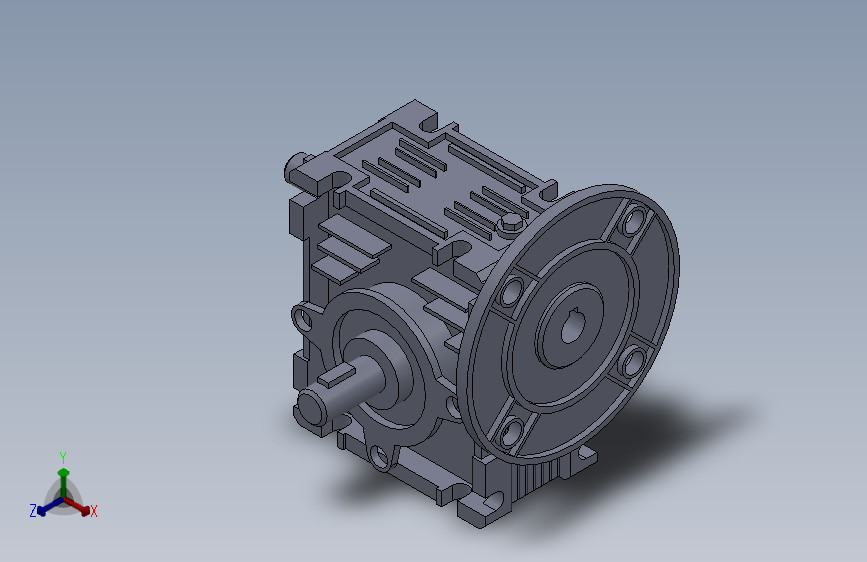867x562 pixels.
Task: Select the rectangular key on the shaft
Action: pyautogui.click(x=337, y=376)
